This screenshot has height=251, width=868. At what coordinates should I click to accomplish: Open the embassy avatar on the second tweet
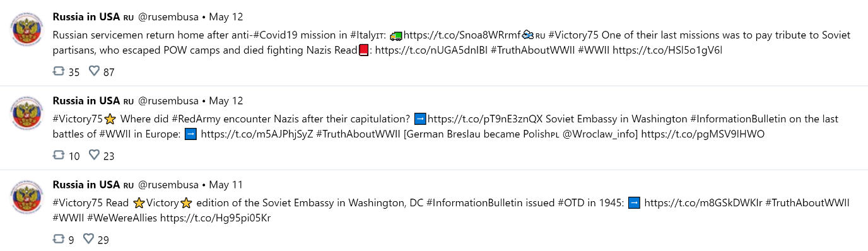coord(27,112)
